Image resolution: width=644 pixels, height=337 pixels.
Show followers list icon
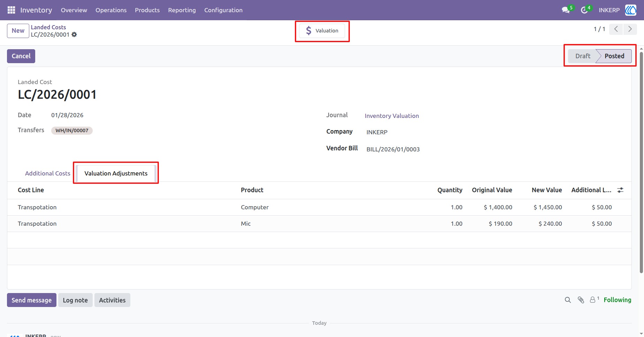tap(594, 300)
